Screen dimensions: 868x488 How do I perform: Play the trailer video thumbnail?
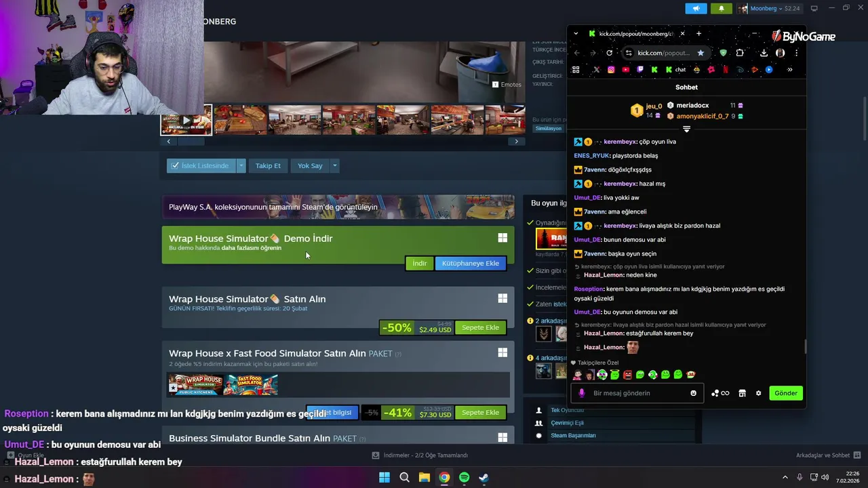point(186,120)
